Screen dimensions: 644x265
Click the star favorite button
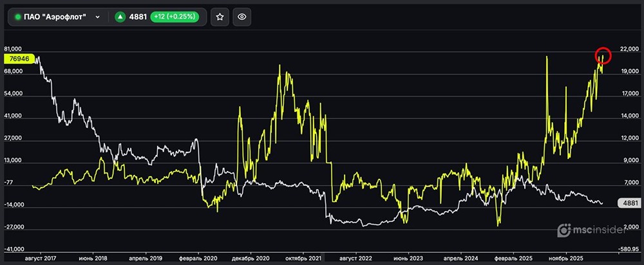[x=220, y=17]
